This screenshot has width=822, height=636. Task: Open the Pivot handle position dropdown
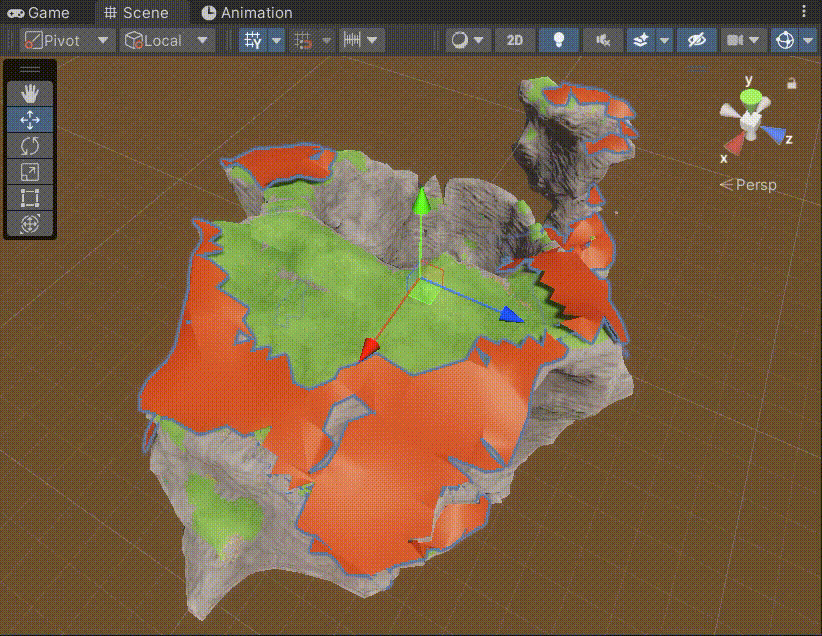click(67, 40)
